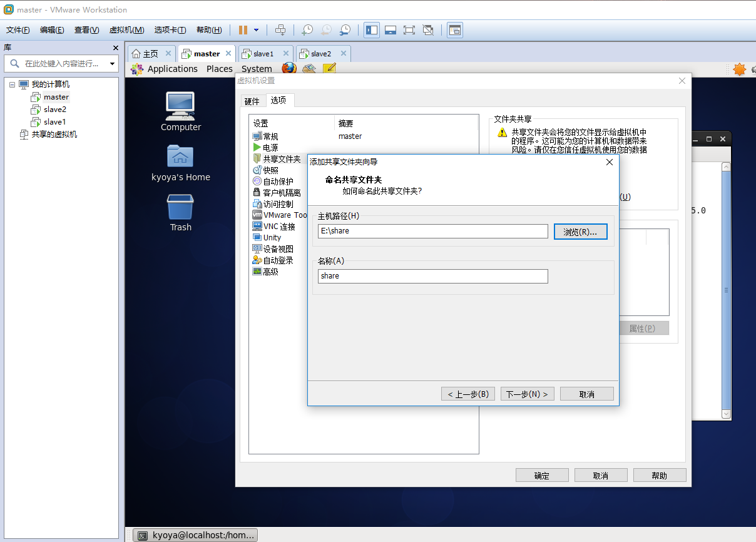Click the 主机路径 E:\share input field
The width and height of the screenshot is (756, 542).
pos(433,231)
